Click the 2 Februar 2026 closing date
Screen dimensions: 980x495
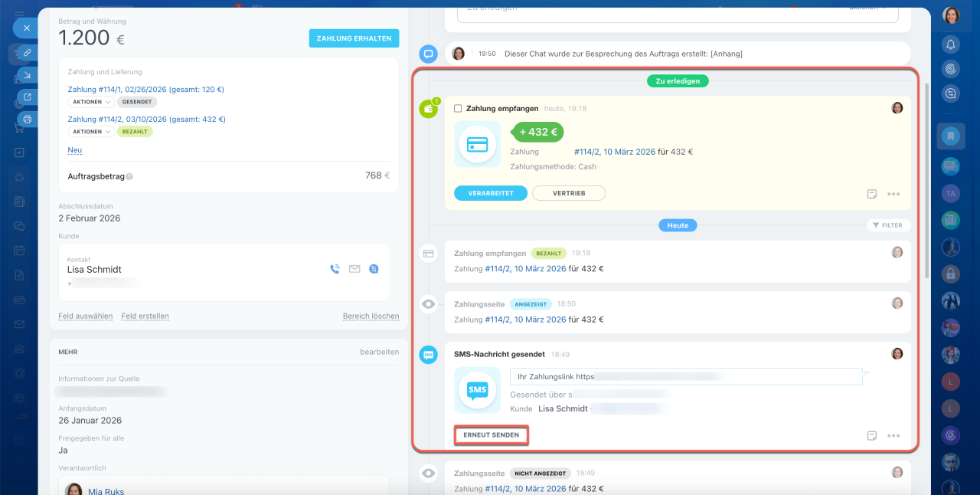coord(90,218)
